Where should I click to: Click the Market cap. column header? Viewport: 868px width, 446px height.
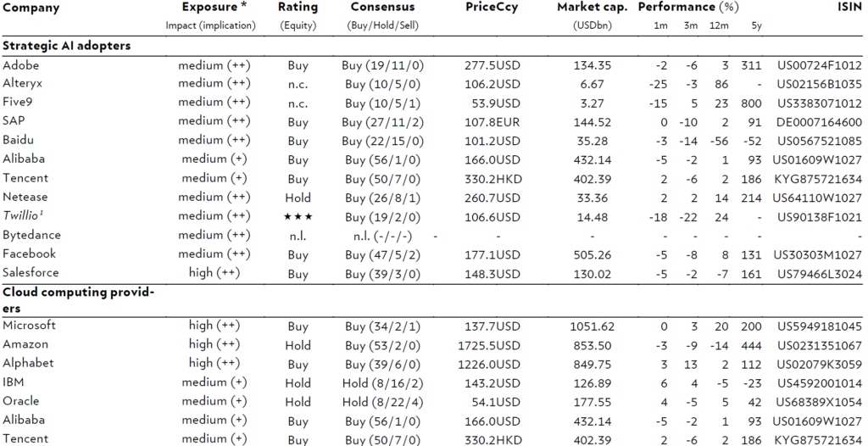click(x=593, y=7)
